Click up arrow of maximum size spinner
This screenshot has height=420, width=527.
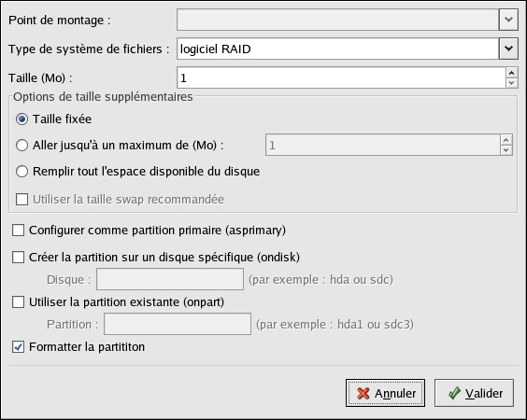506,140
